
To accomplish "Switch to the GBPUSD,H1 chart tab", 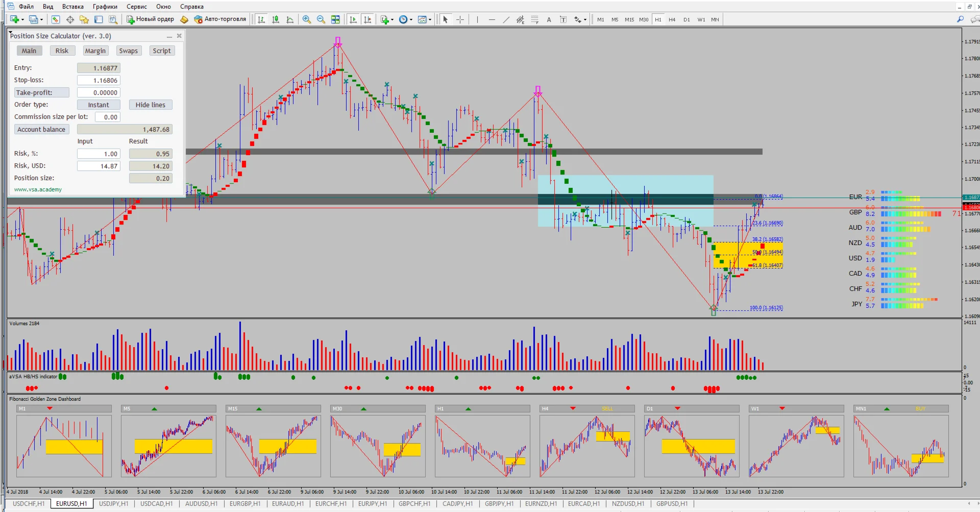I will pos(671,504).
